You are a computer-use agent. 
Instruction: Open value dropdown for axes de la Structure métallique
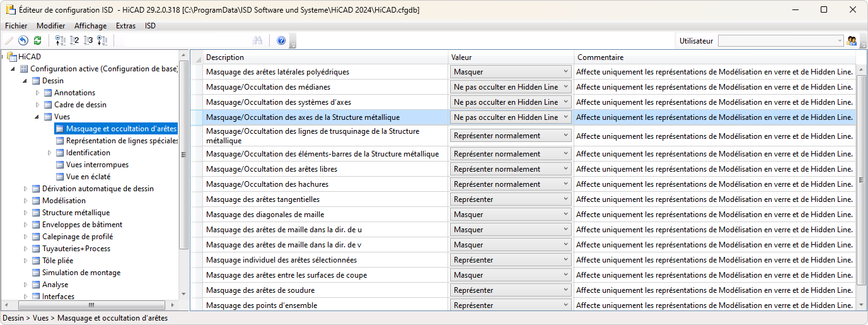[x=511, y=117]
